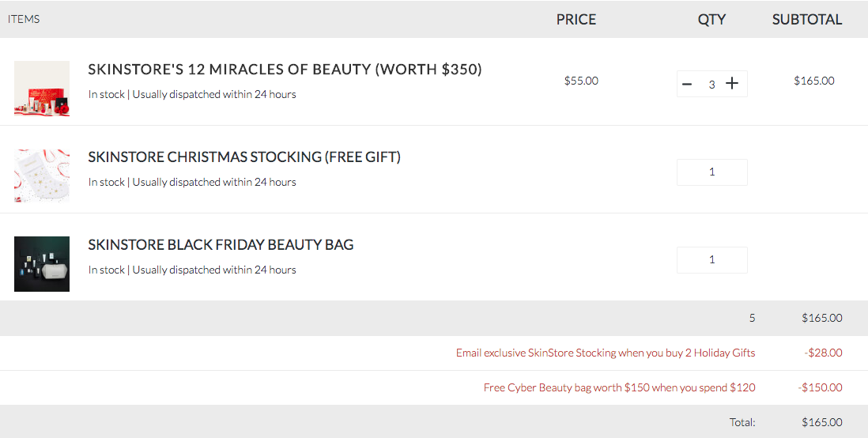The height and width of the screenshot is (438, 868).
Task: Open the Free Cyber Beauty bag offer
Action: 620,387
